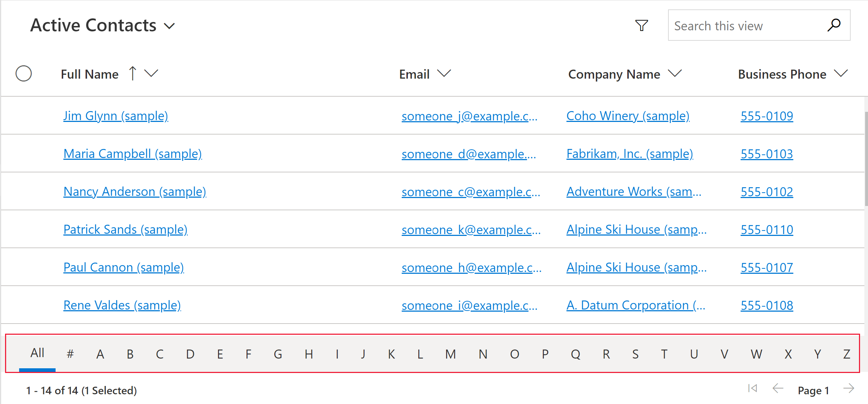The height and width of the screenshot is (404, 868).
Task: Click the filter icon to filter contacts
Action: 640,26
